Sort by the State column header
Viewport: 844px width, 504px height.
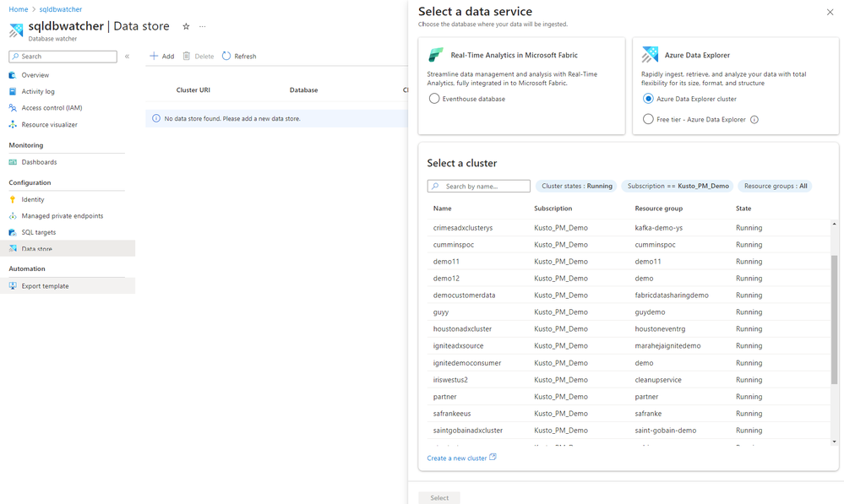pos(743,209)
